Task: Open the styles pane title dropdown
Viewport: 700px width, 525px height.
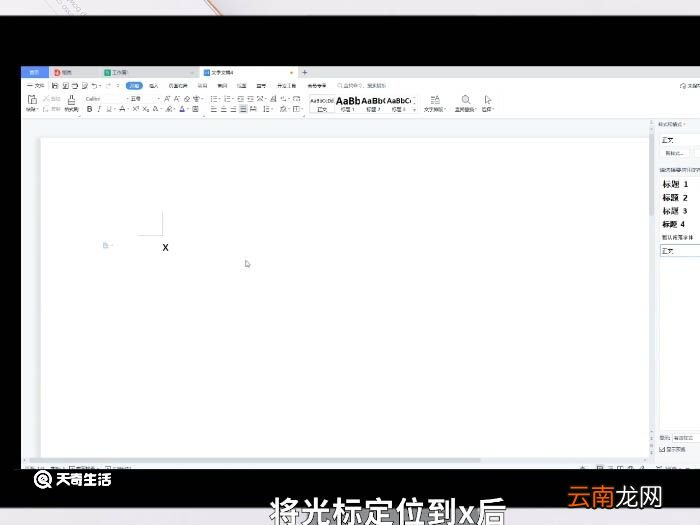Action: [672, 124]
